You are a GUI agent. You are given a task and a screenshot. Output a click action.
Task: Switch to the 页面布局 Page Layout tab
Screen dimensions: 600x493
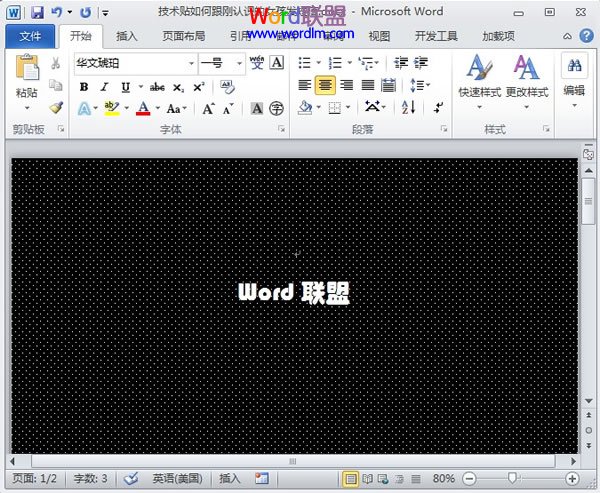(184, 36)
